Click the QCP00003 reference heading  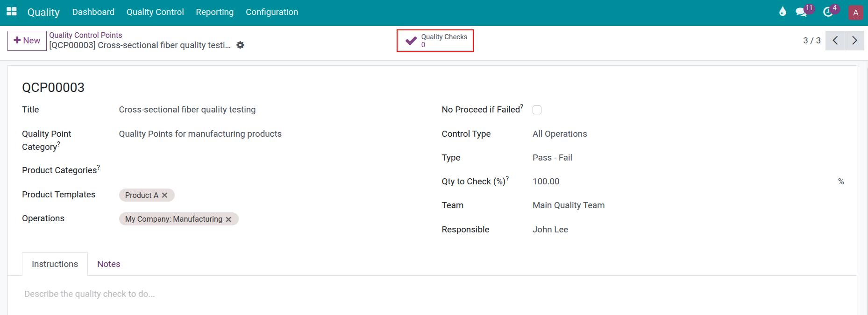click(53, 88)
